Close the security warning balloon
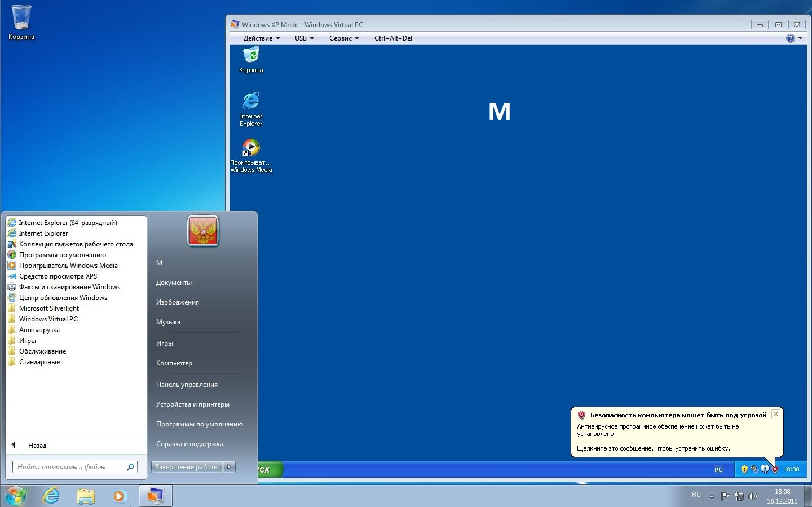This screenshot has width=812, height=507. pyautogui.click(x=776, y=414)
